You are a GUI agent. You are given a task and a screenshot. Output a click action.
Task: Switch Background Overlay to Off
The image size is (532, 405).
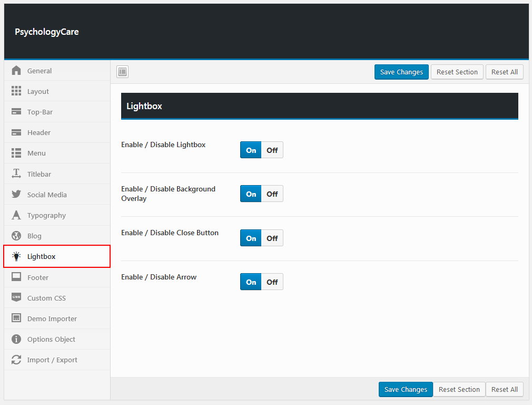(x=272, y=194)
